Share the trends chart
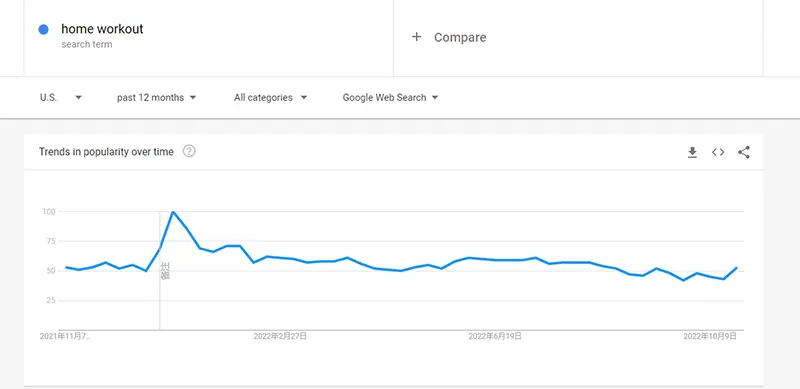The width and height of the screenshot is (800, 389). (744, 152)
